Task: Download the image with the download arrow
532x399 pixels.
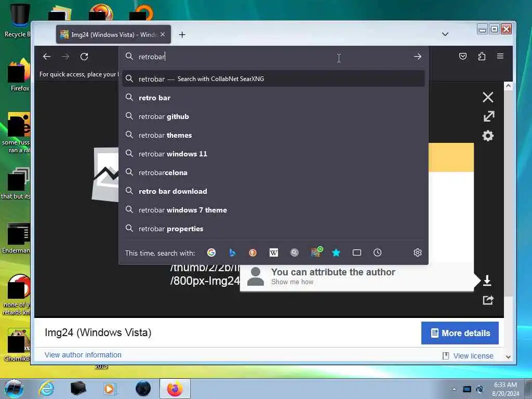Action: pyautogui.click(x=487, y=280)
